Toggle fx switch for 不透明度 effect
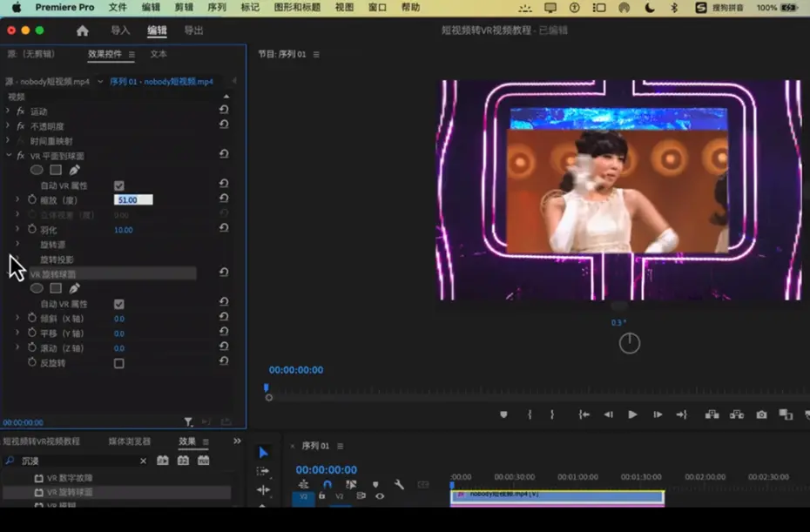Image resolution: width=810 pixels, height=532 pixels. pos(21,126)
